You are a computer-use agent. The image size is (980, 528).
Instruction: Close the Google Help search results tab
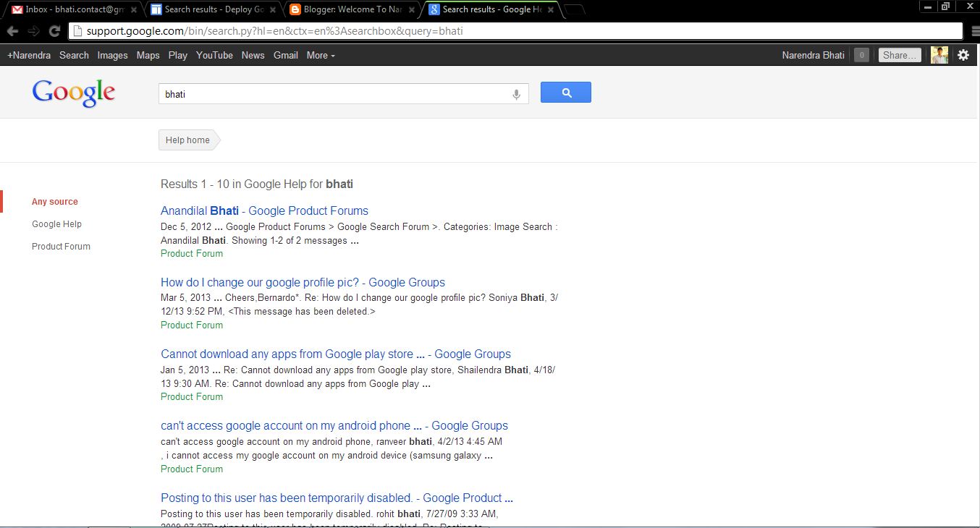(x=551, y=10)
